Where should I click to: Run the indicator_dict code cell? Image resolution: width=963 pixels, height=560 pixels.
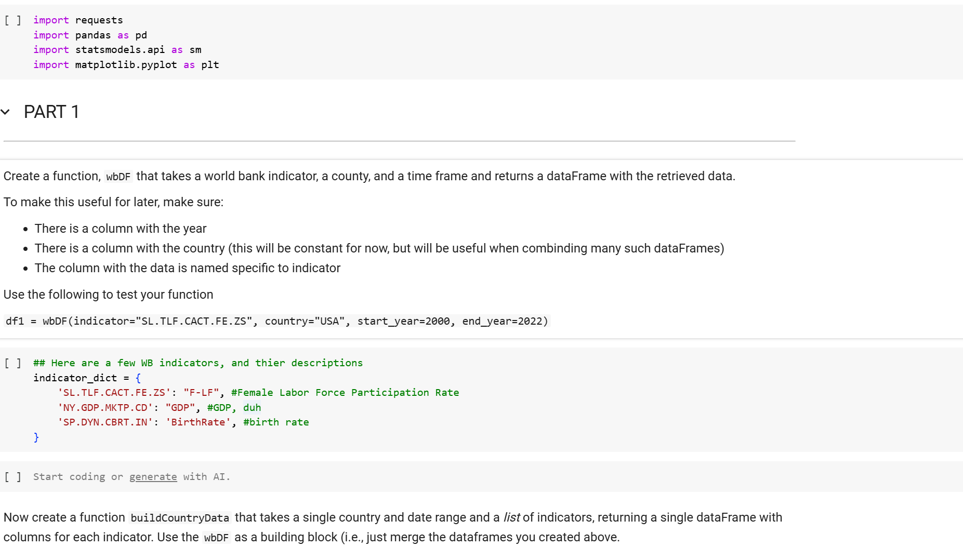tap(13, 363)
